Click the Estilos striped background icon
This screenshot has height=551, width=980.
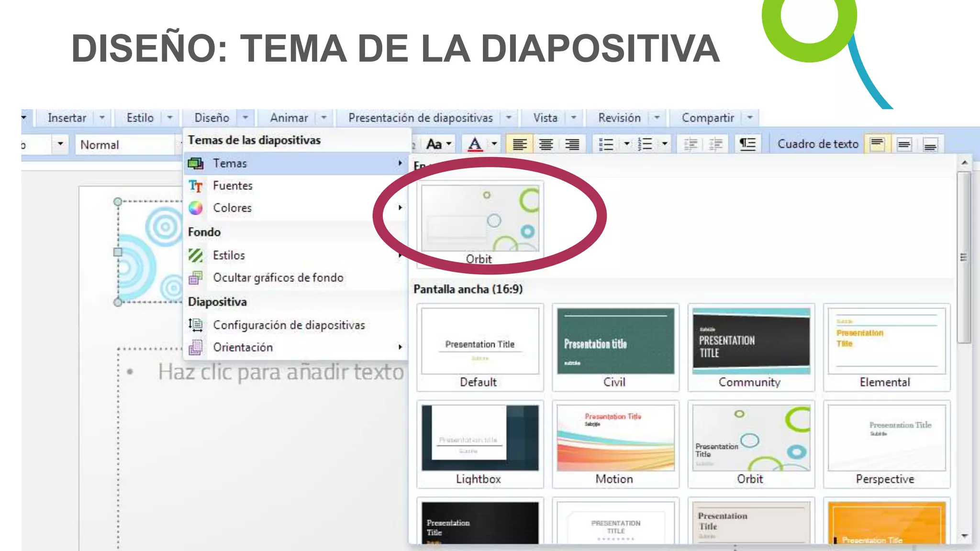196,255
